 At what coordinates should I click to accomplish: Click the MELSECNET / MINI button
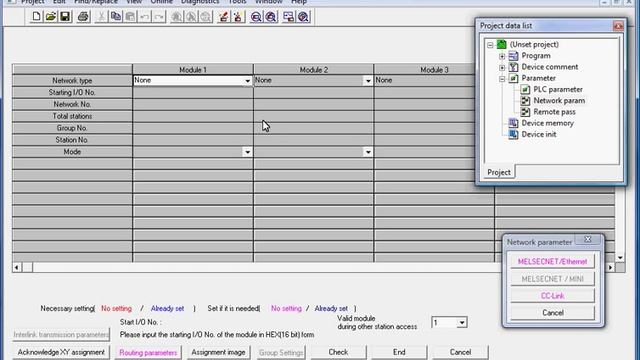pos(552,279)
